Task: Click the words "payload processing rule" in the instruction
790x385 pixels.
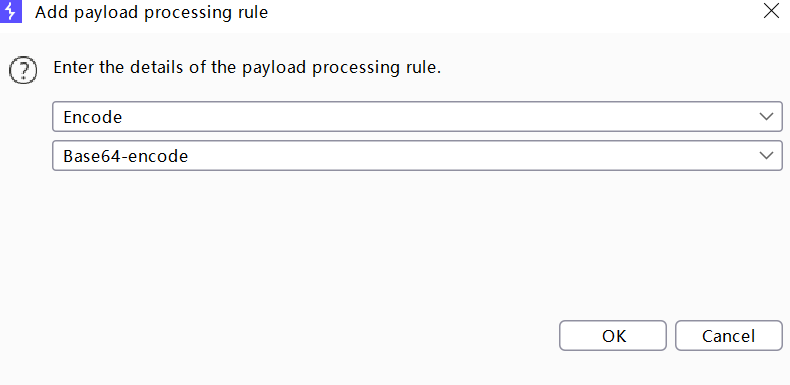Action: [341, 68]
